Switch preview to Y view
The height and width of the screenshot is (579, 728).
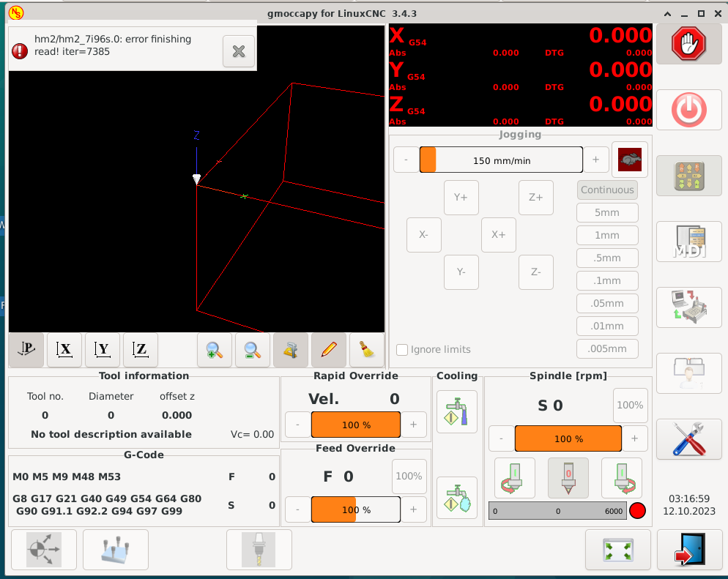[x=103, y=350]
